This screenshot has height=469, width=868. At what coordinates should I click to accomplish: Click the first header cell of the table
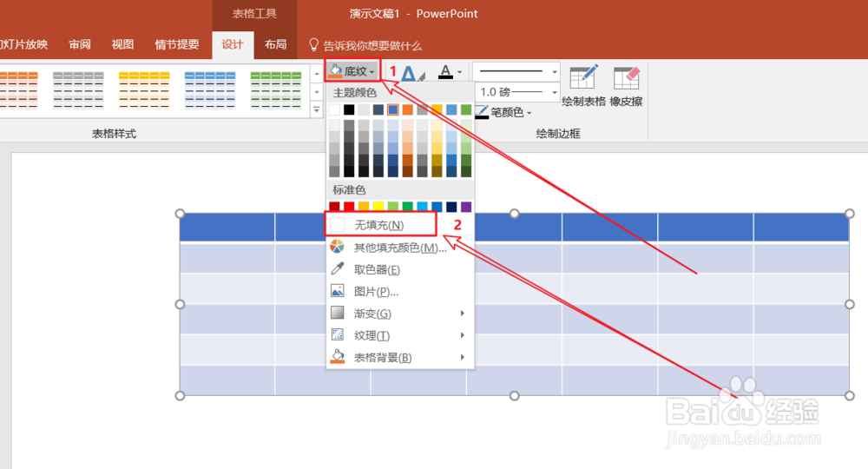click(227, 228)
